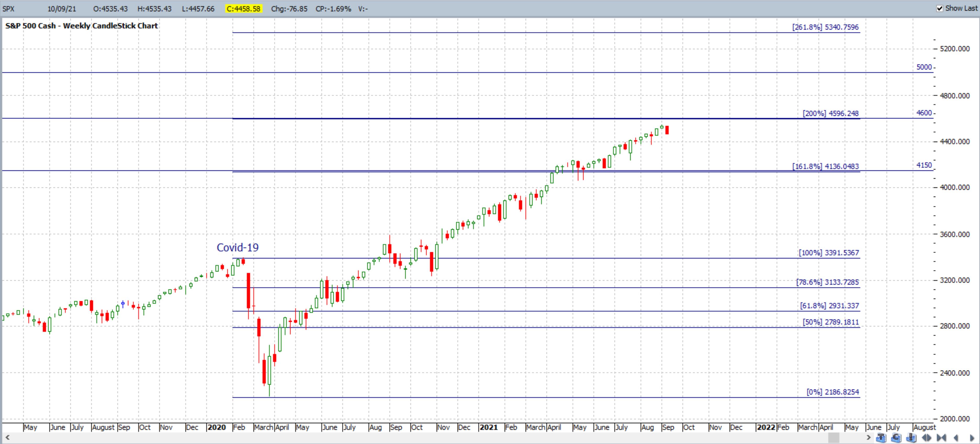Click the 2022 year label on time axis
Screen dimensions: 980x444
click(x=766, y=427)
